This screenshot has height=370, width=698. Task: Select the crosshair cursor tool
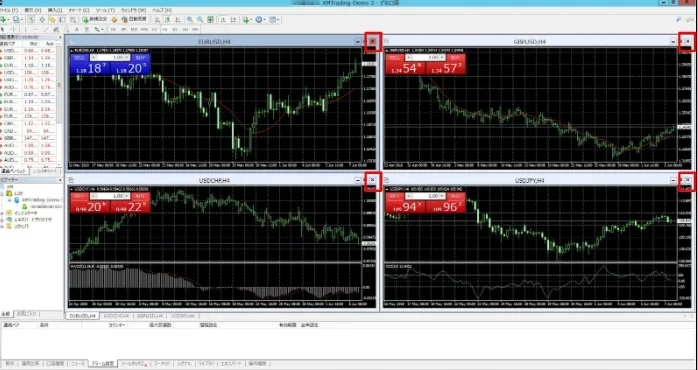13,29
